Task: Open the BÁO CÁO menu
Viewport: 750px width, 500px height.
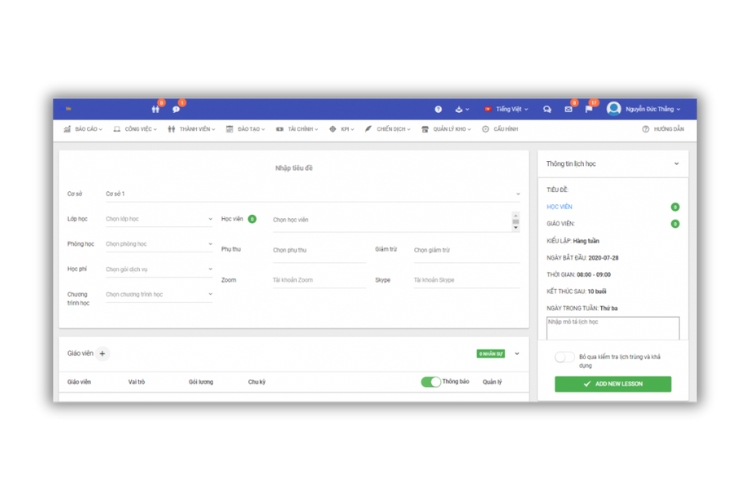Action: click(82, 129)
